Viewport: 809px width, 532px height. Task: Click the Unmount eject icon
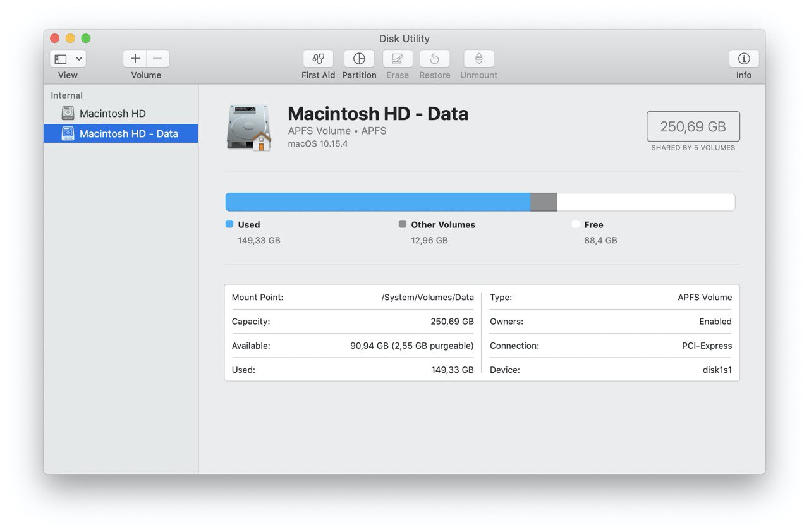(478, 59)
